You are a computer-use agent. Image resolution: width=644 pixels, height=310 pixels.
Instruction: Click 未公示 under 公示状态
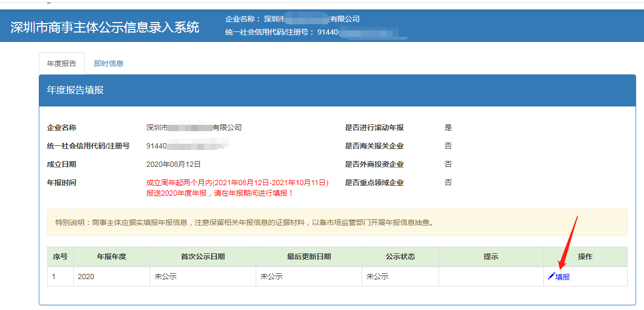(377, 276)
